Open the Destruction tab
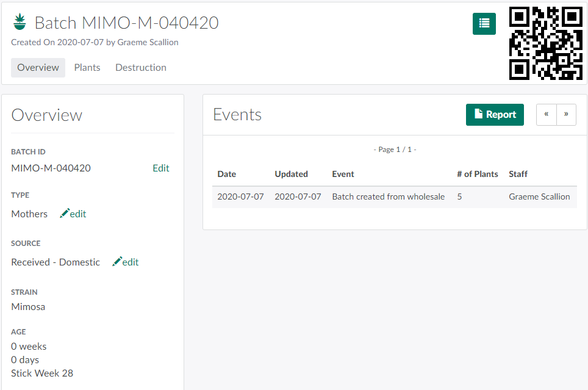Viewport: 588px width, 390px height. [x=141, y=67]
